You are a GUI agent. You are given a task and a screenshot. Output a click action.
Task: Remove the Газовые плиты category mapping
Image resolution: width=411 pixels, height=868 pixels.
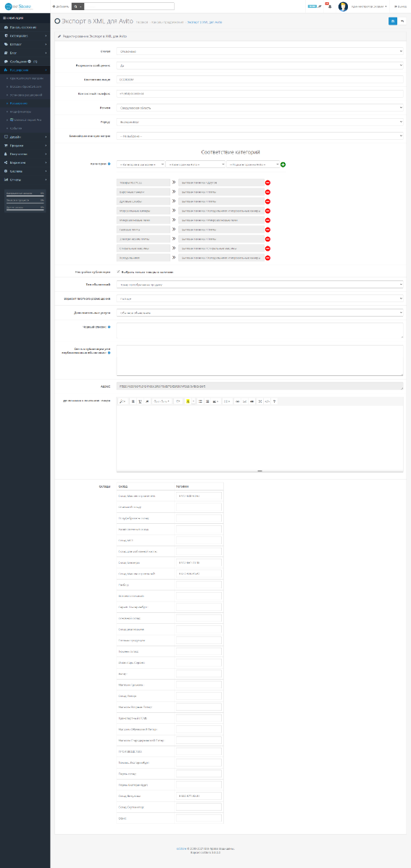(x=267, y=229)
